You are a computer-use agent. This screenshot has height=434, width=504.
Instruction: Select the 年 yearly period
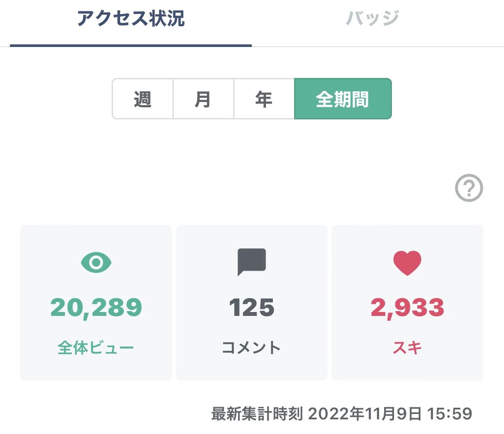point(264,99)
